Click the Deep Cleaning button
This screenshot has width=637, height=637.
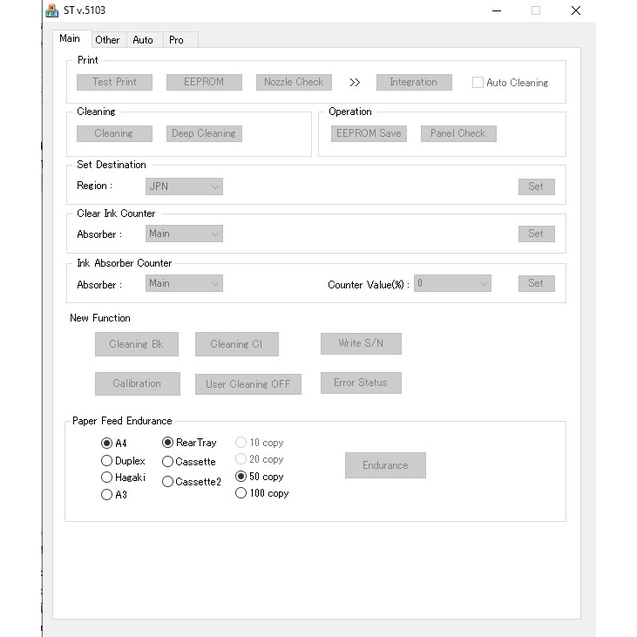[x=204, y=134]
